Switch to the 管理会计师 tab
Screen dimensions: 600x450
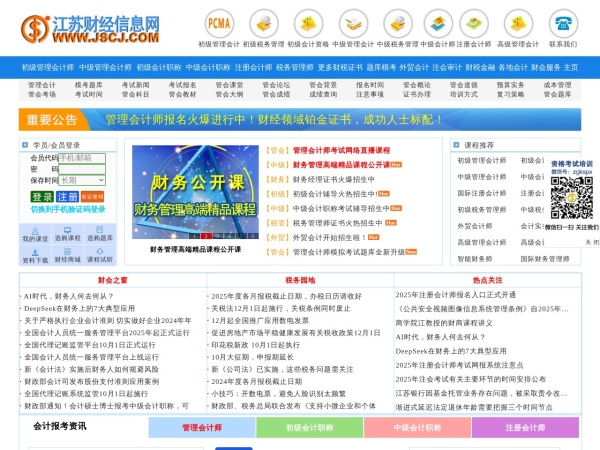[x=202, y=427]
